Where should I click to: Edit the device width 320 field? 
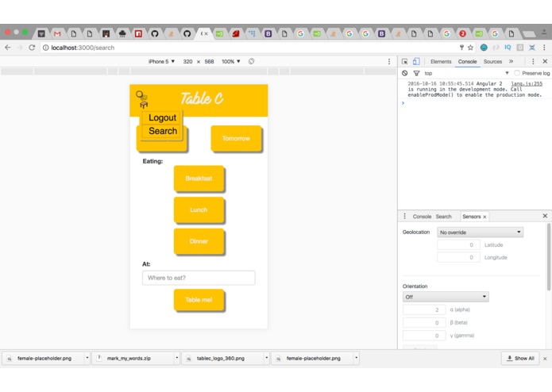(x=187, y=62)
